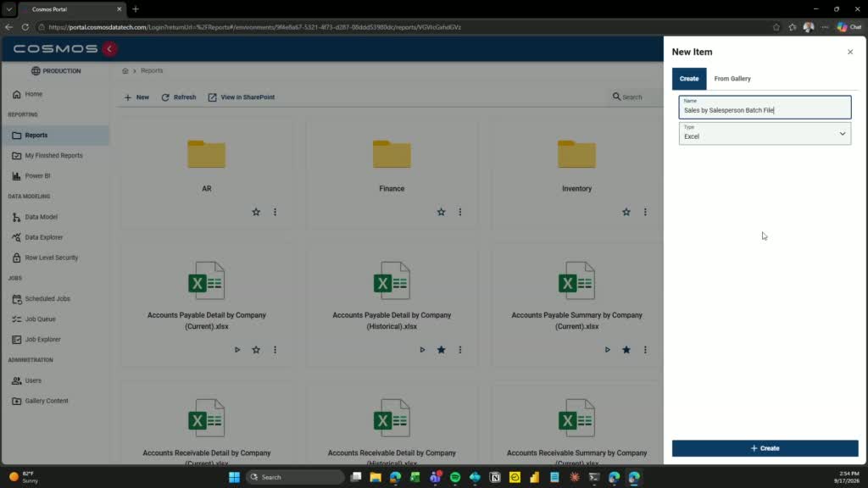Open options for Accounts Payable Detail (Historical)
868x488 pixels.
460,350
